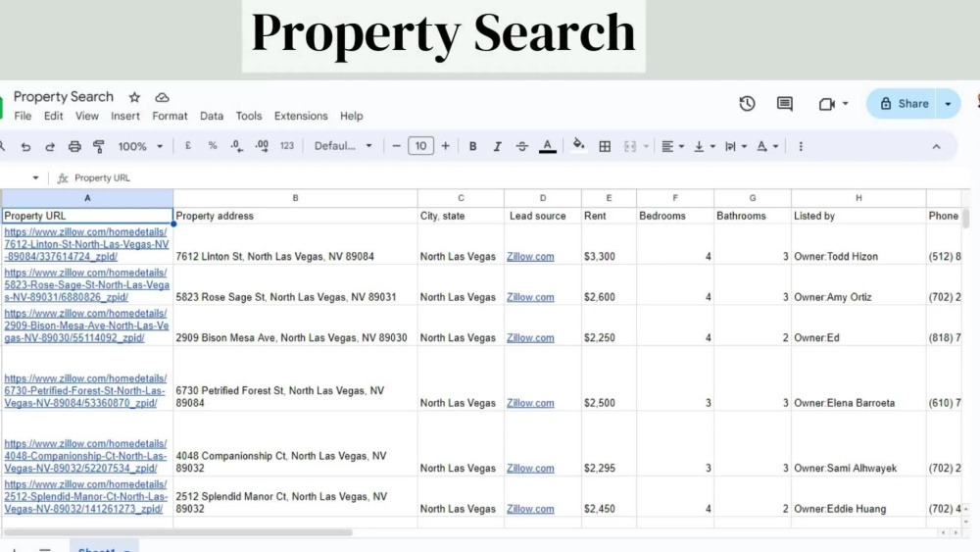Open the 7612 Linton St Zillow URL
The height and width of the screenshot is (552, 980).
point(86,244)
